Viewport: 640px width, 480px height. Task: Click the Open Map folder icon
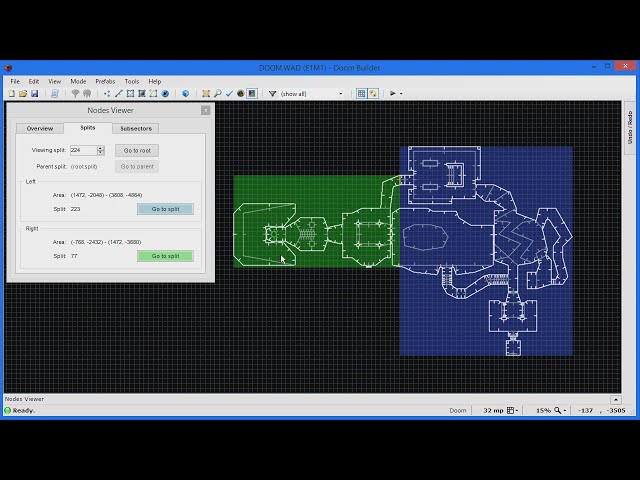(x=23, y=94)
